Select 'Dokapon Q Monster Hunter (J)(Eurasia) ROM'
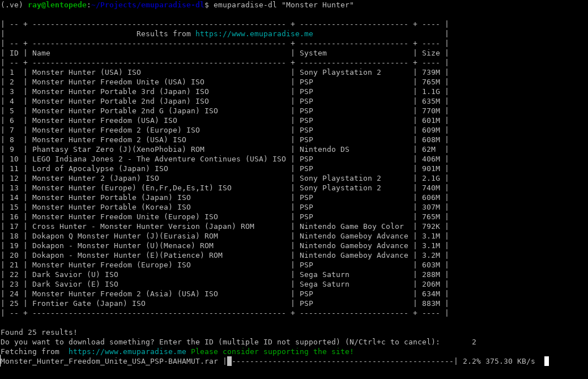Viewport: 588px width, 379px height. point(125,236)
